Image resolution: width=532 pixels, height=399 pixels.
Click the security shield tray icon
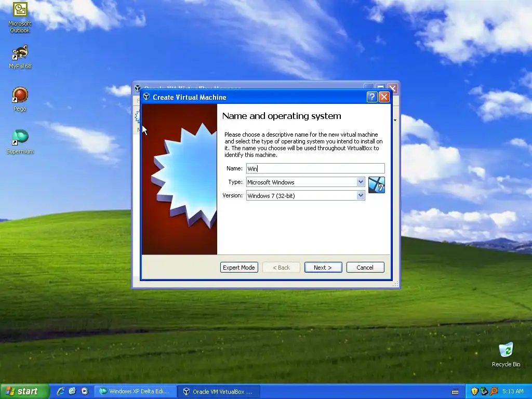[474, 391]
